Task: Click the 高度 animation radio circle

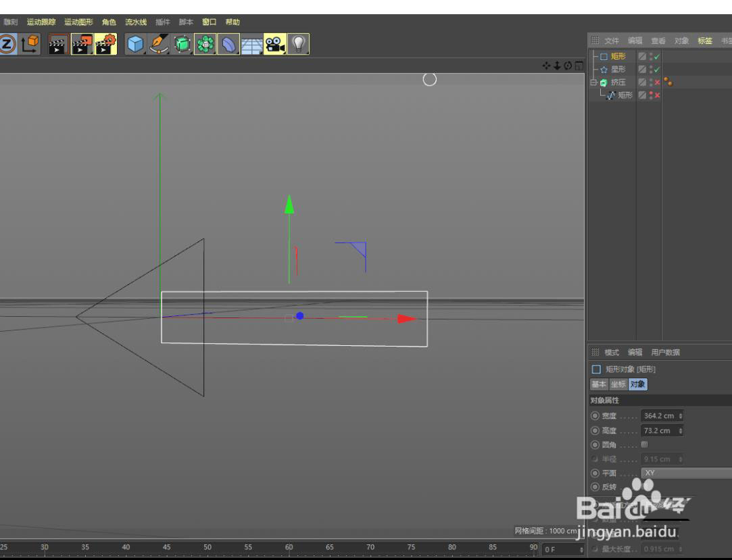Action: pyautogui.click(x=595, y=430)
